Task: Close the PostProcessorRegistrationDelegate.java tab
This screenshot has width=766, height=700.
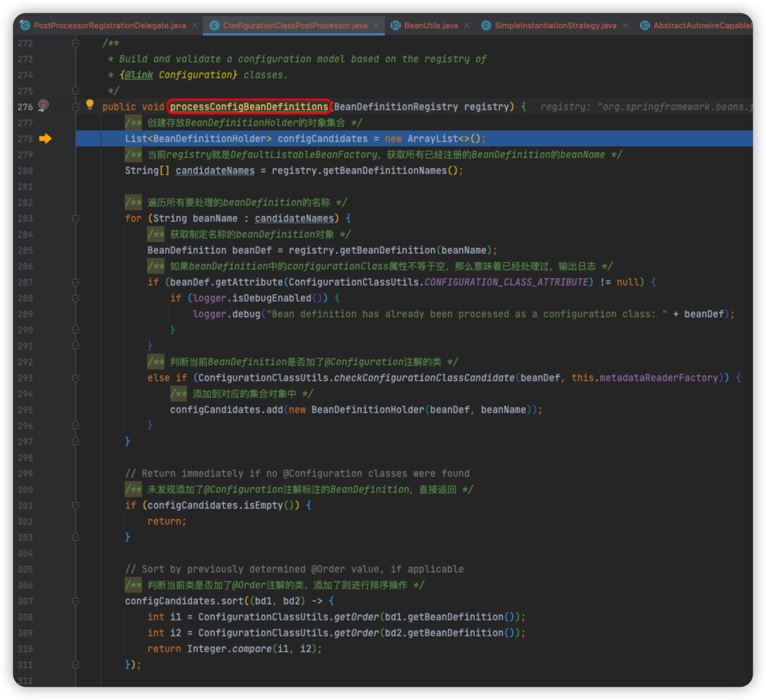Action: (195, 26)
